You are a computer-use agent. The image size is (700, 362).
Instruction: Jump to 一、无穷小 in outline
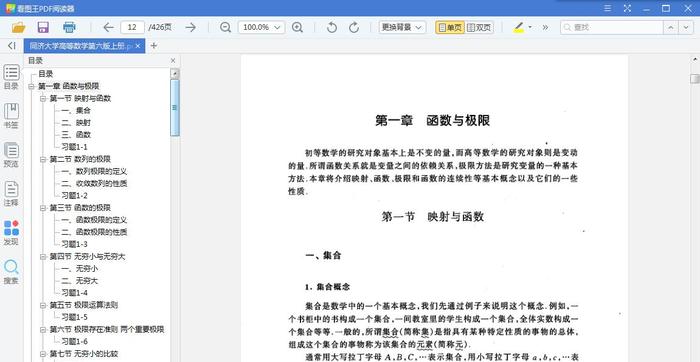(79, 269)
